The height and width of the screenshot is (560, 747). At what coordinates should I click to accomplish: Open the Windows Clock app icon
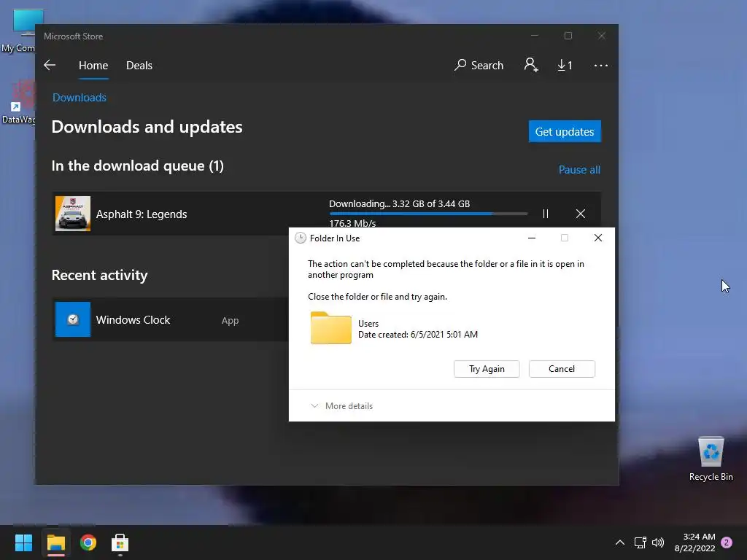pos(73,319)
